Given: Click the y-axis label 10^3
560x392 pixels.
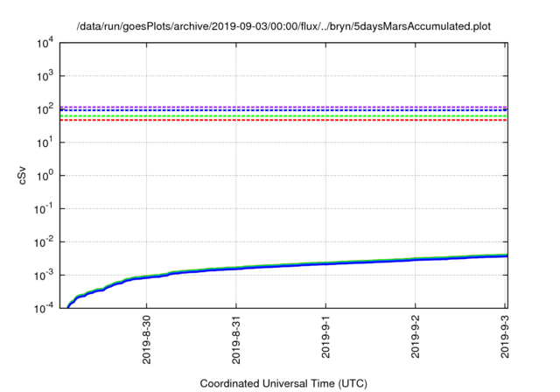Looking at the screenshot, I should pyautogui.click(x=45, y=76).
